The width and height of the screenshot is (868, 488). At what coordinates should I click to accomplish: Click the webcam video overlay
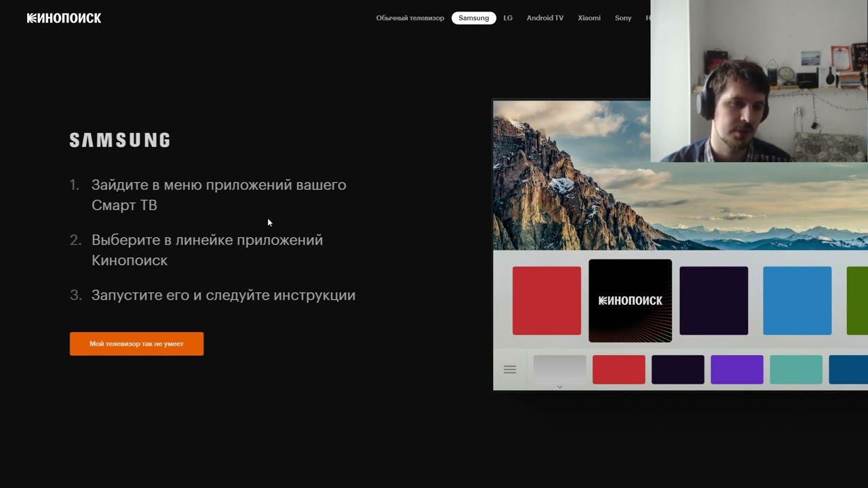[759, 81]
